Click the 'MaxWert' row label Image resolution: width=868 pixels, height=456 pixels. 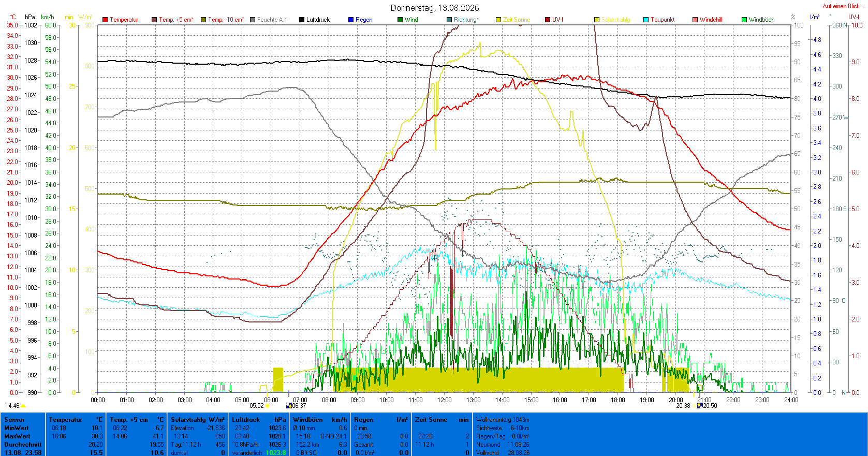pos(17,436)
